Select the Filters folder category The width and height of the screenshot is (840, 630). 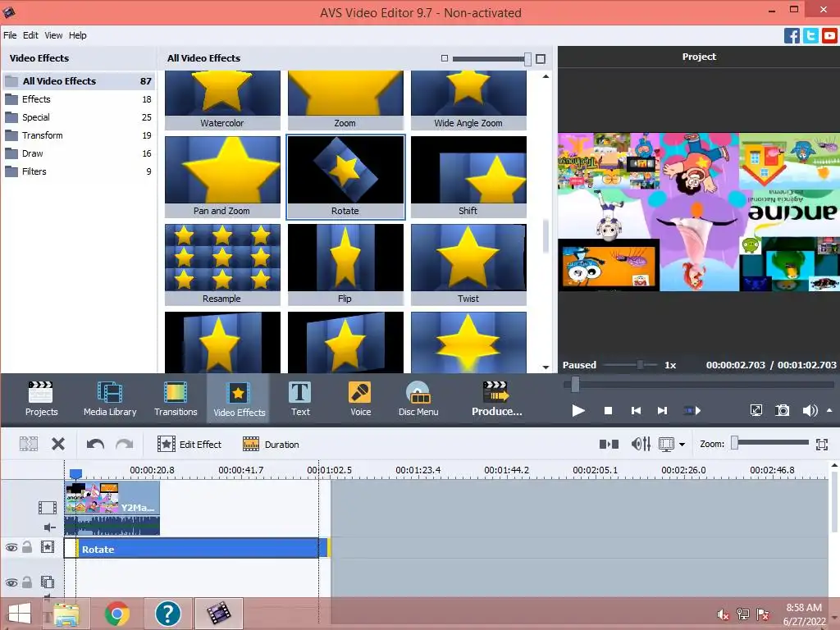(79, 171)
